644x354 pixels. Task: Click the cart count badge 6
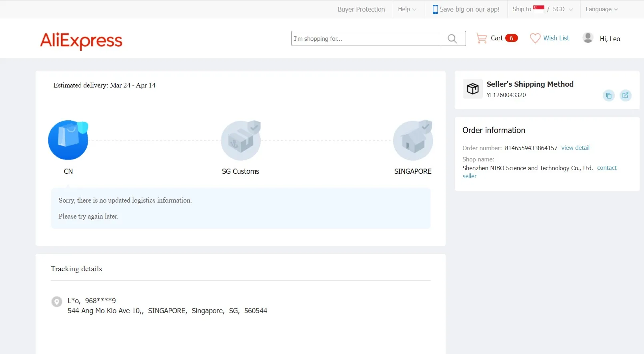tap(512, 38)
